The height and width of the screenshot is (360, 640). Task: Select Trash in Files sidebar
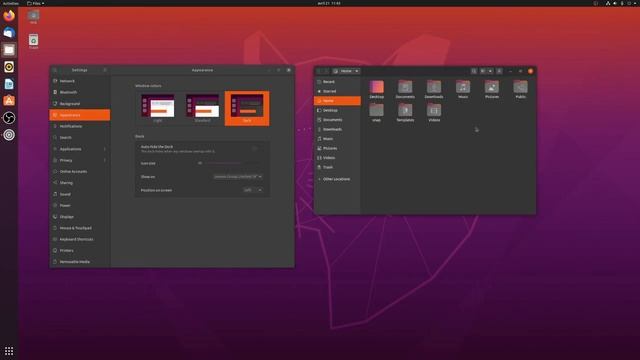tap(337, 167)
